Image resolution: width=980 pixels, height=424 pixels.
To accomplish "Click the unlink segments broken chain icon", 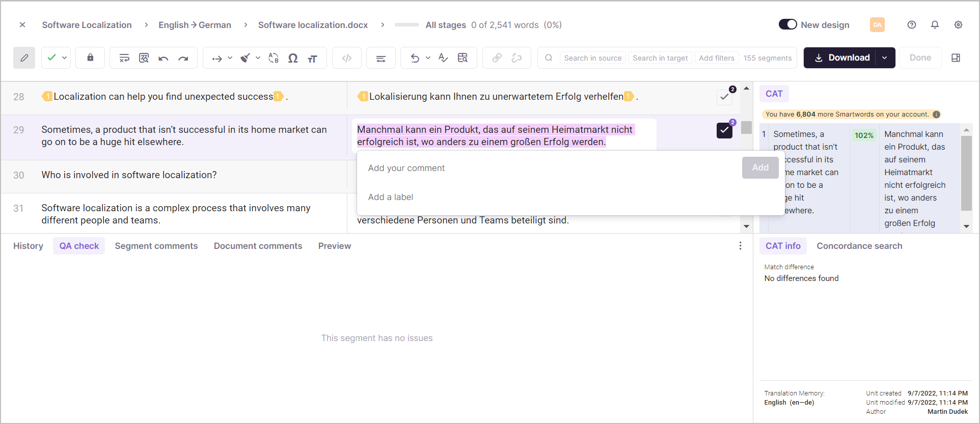I will [x=516, y=58].
